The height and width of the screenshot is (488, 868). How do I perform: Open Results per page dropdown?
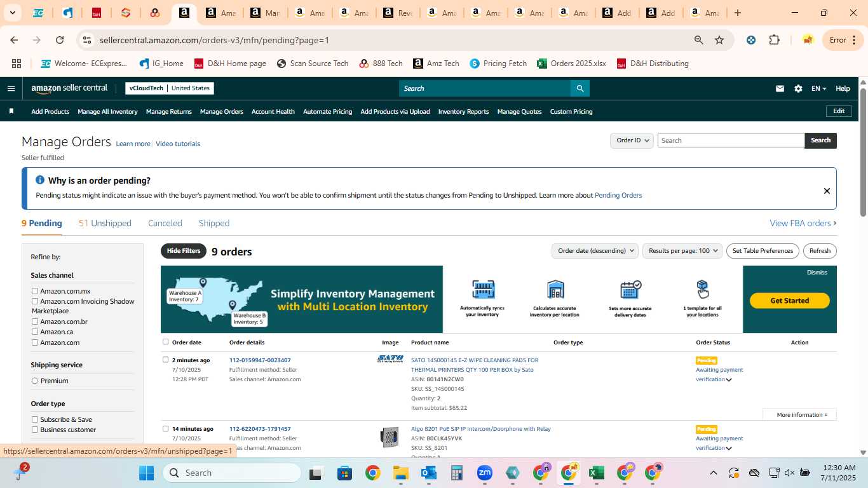click(682, 251)
